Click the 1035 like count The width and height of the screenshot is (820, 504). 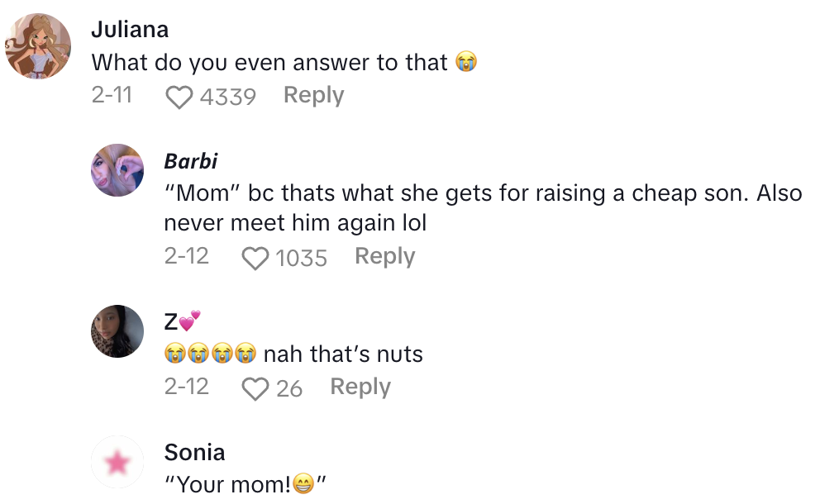tap(301, 259)
